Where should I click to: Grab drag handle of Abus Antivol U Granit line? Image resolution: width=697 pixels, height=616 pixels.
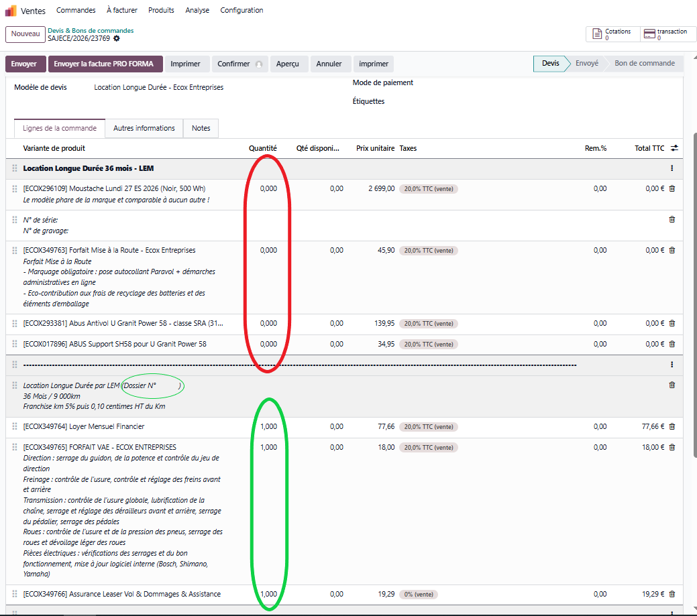15,323
